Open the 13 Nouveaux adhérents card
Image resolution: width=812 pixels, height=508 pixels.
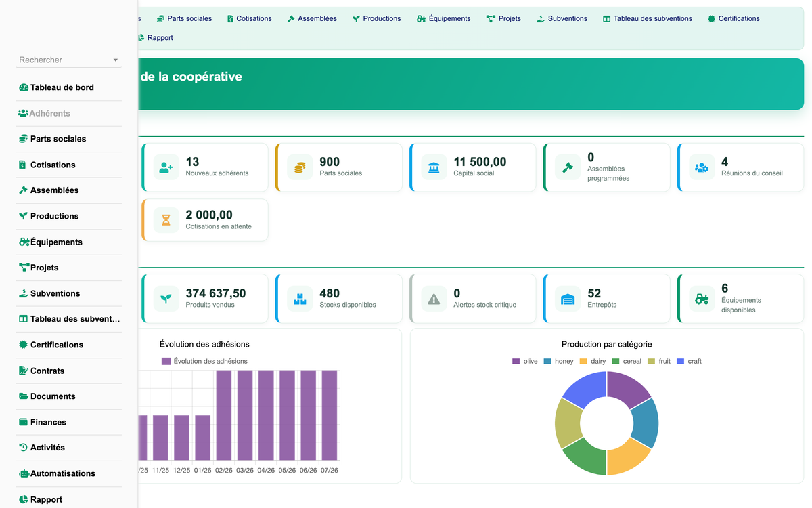(x=205, y=167)
